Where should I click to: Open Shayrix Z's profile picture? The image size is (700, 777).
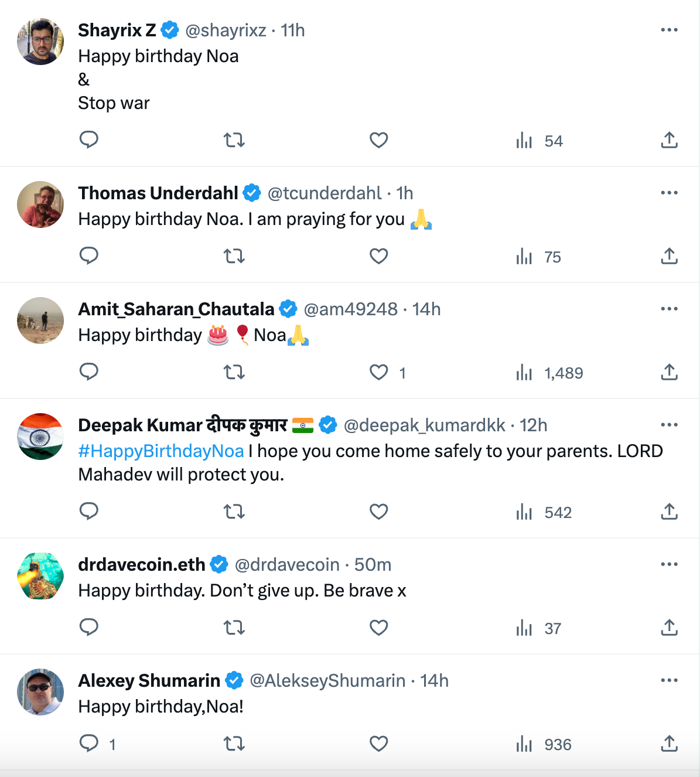(x=40, y=42)
